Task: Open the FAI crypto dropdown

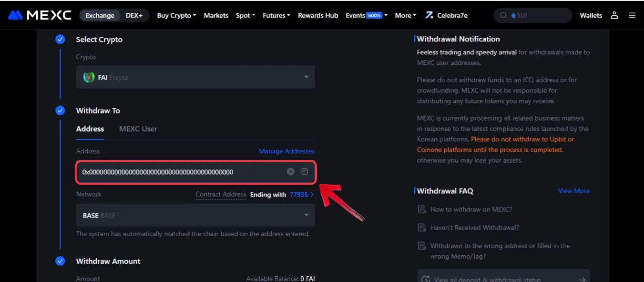Action: (195, 77)
